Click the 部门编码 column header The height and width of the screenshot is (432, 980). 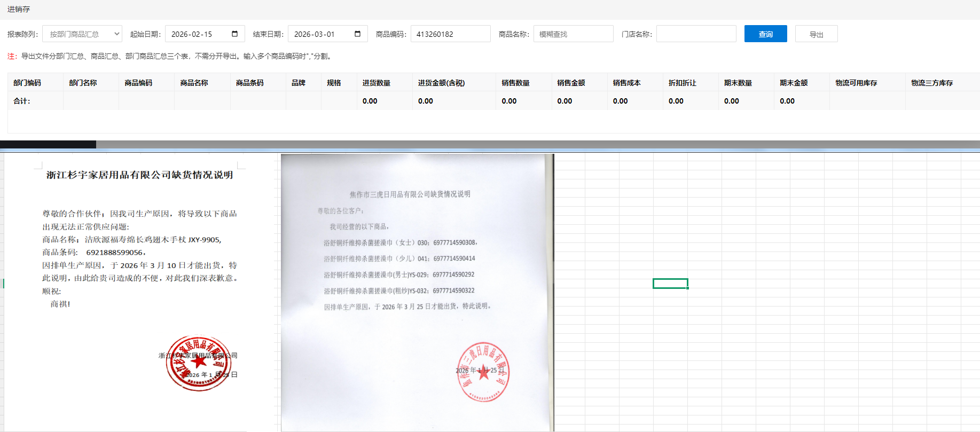pos(27,83)
